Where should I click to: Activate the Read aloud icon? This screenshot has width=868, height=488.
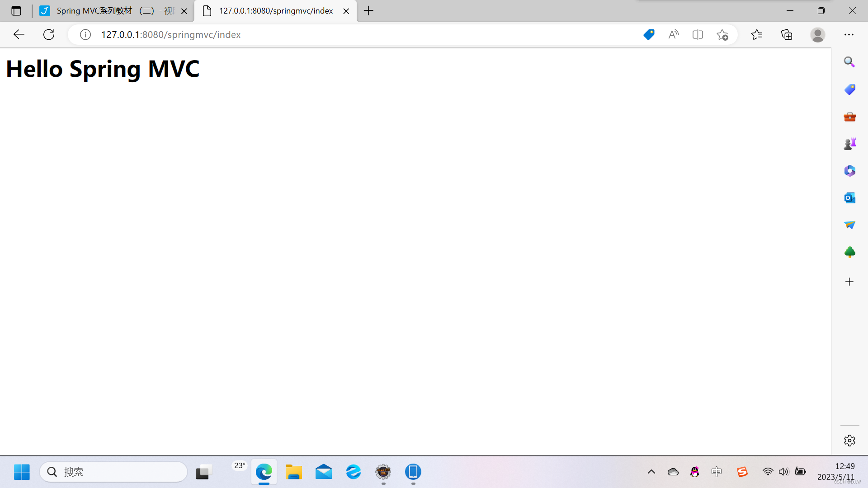click(673, 35)
